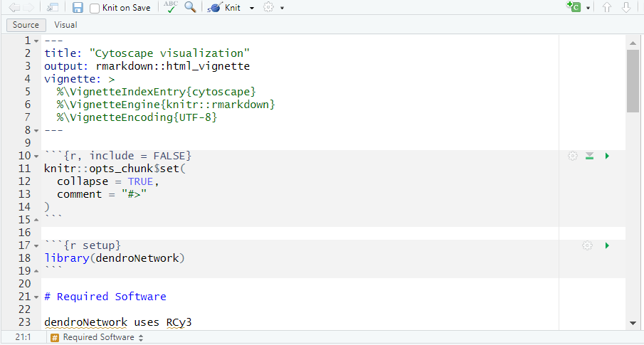Viewport: 644px width, 345px height.
Task: Open chunk options gear for setup chunk
Action: (x=587, y=245)
